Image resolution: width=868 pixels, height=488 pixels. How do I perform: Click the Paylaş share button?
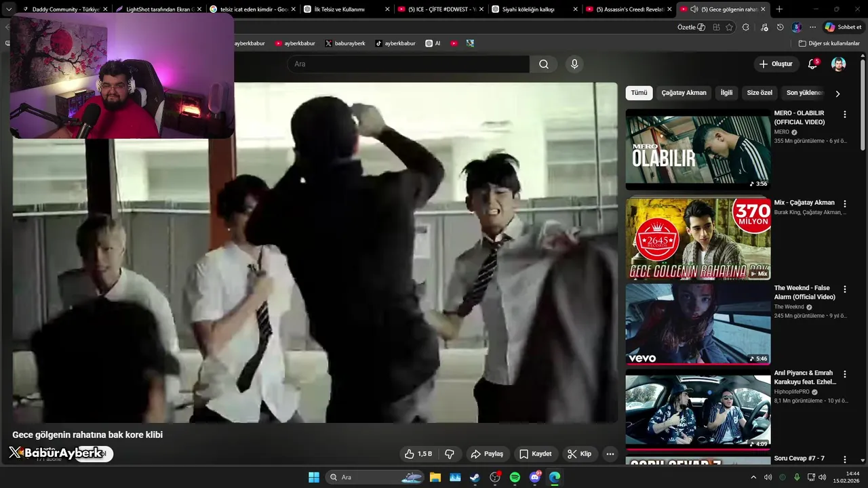tap(487, 454)
